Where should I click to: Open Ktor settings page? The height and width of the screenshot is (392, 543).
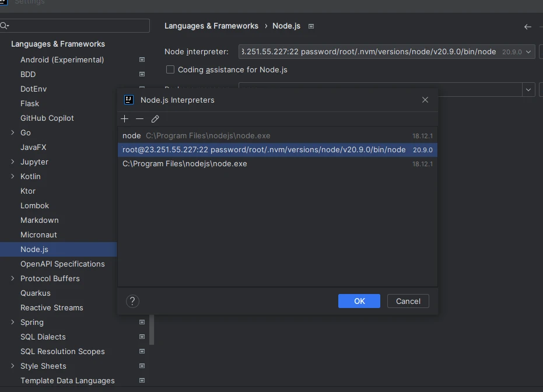28,191
